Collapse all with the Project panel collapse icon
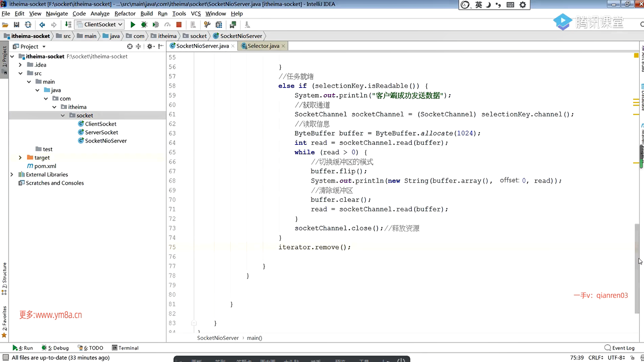The image size is (644, 362). click(x=138, y=46)
